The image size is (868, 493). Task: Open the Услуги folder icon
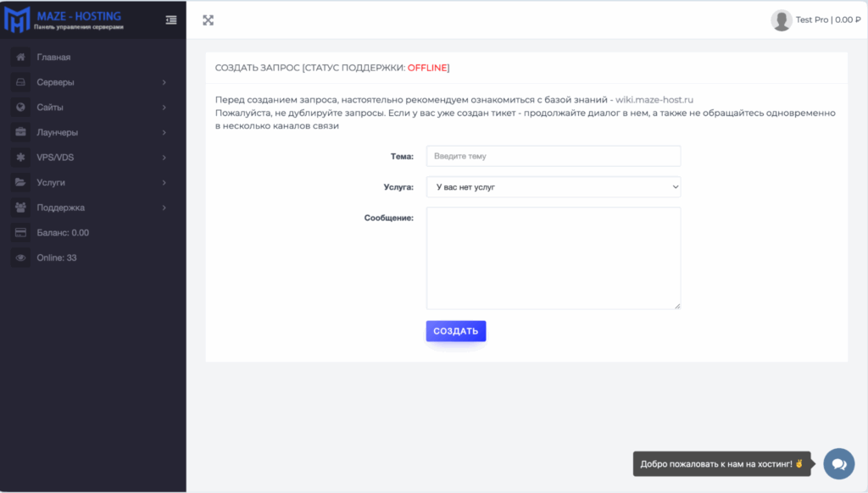point(19,181)
